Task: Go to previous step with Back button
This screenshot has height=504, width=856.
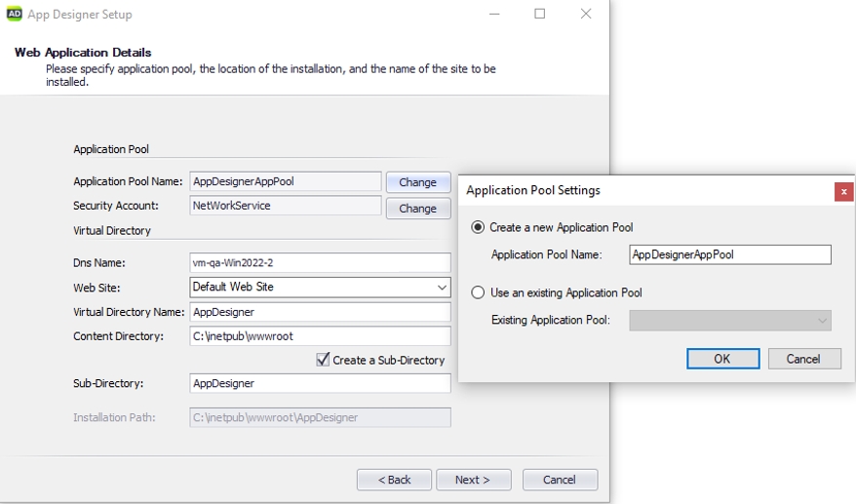Action: (x=394, y=480)
